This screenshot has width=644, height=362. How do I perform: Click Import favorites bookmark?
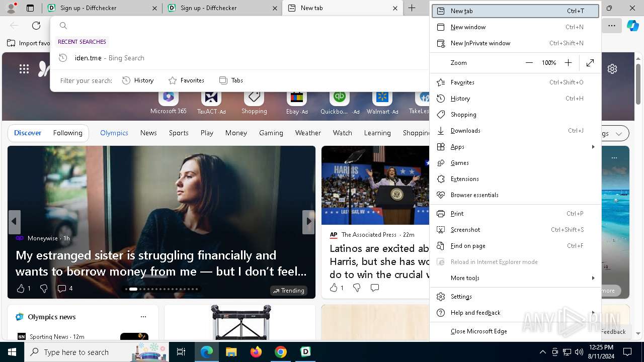pyautogui.click(x=29, y=43)
